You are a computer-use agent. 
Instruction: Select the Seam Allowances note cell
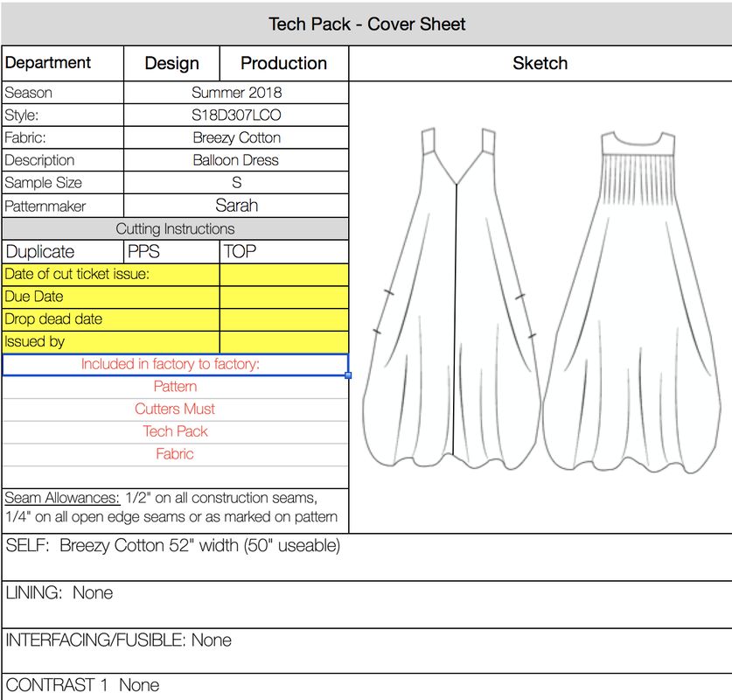click(175, 507)
